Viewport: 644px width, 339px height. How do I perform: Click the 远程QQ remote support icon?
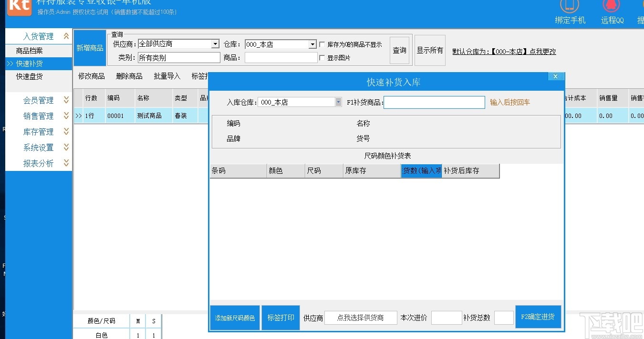coord(611,10)
